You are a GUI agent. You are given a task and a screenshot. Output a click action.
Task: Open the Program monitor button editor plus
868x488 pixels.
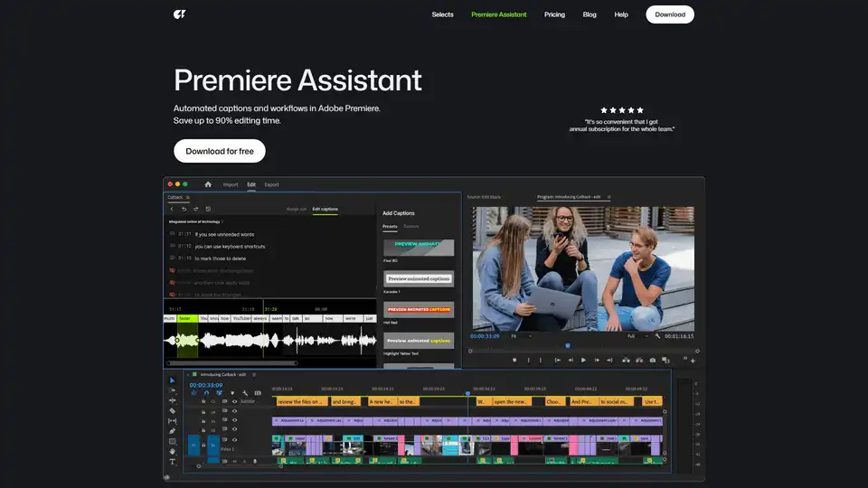tap(693, 361)
